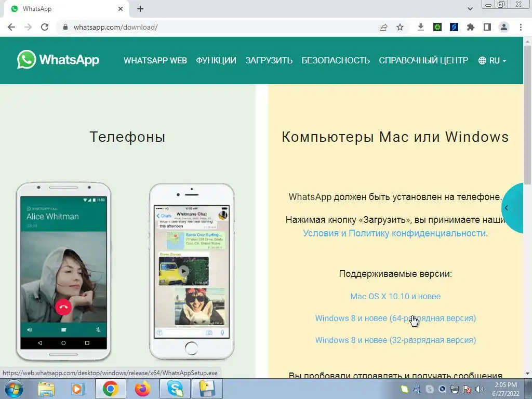The width and height of the screenshot is (532, 399).
Task: Open the ФУНКЦИИ menu item
Action: point(216,60)
